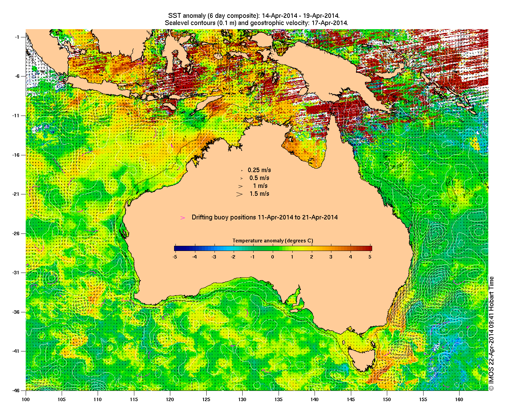This screenshot has width=514, height=420.
Task: Click the '0.5 m/s' legend label
Action: (259, 178)
